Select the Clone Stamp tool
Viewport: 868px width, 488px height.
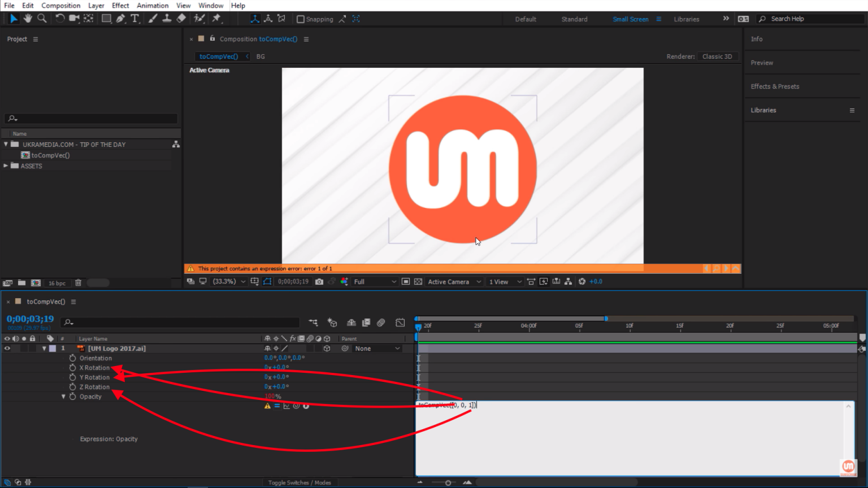(x=167, y=19)
